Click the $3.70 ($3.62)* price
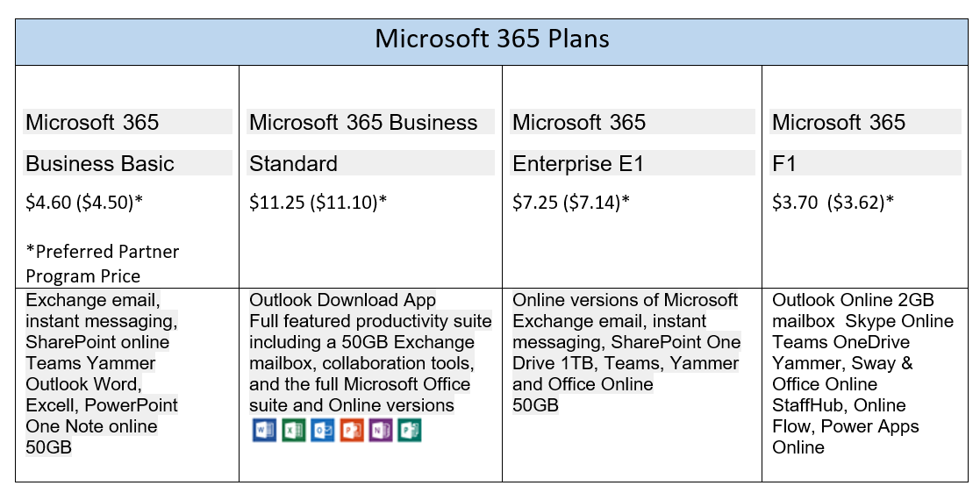The image size is (980, 500). (x=833, y=203)
